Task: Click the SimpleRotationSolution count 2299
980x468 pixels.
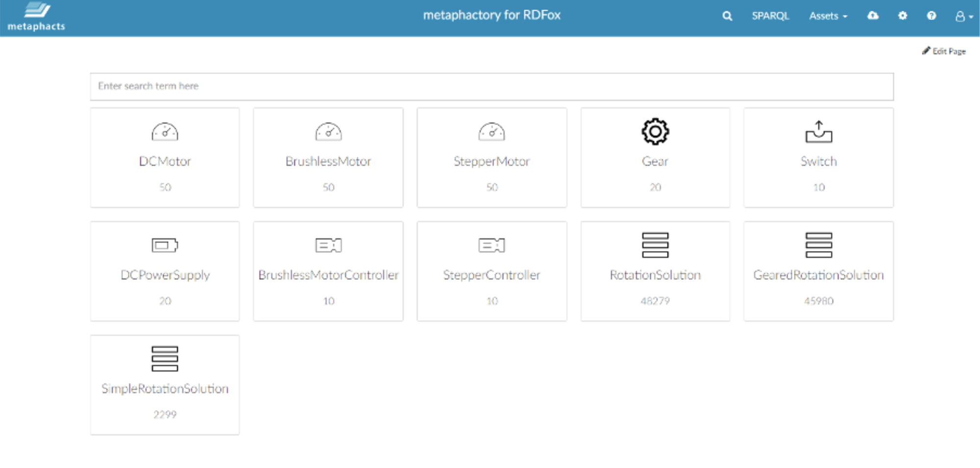Action: pos(165,415)
